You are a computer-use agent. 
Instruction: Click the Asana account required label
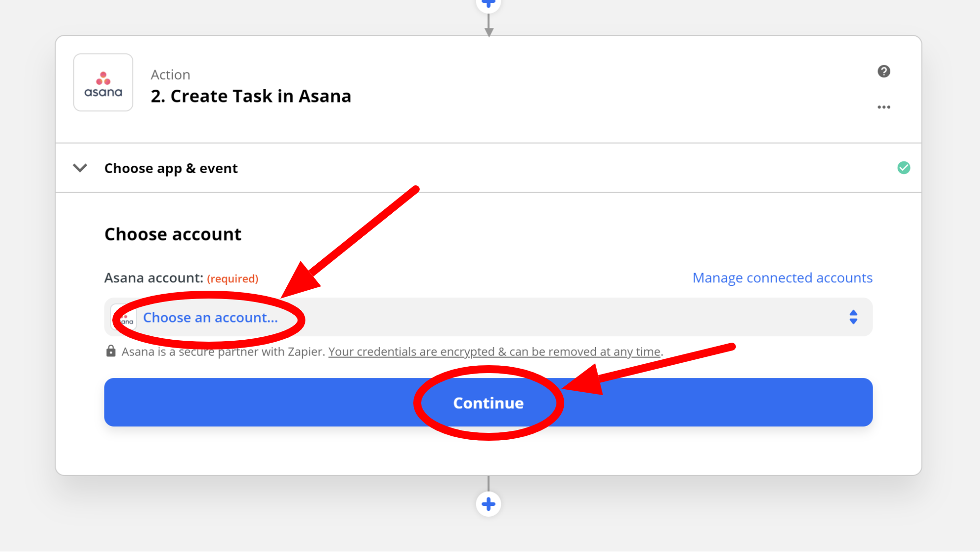pos(181,278)
